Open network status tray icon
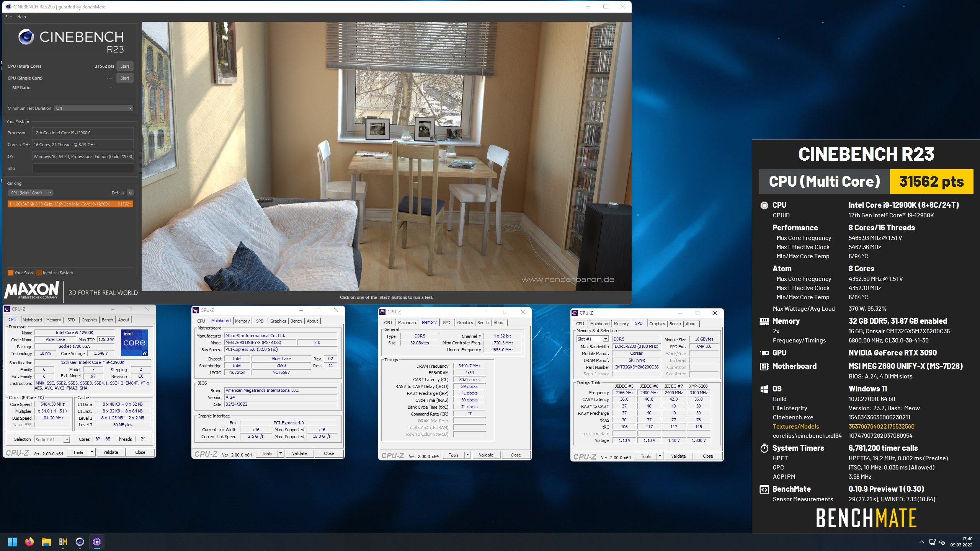Screen dimensions: 980x551 [x=932, y=542]
